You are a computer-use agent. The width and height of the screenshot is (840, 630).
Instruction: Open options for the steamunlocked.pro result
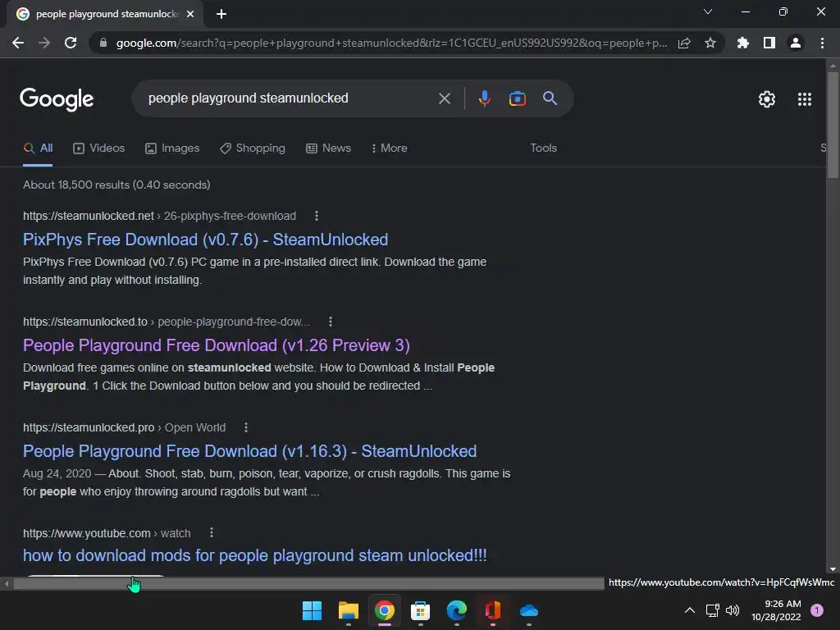point(246,427)
